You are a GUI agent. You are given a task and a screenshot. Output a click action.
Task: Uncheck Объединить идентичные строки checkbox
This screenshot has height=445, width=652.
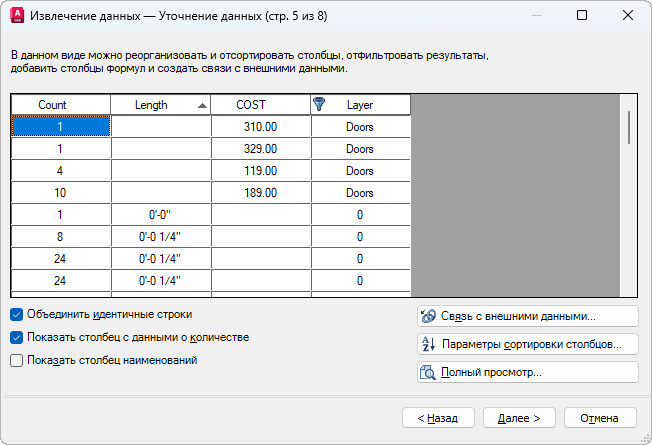click(x=16, y=315)
